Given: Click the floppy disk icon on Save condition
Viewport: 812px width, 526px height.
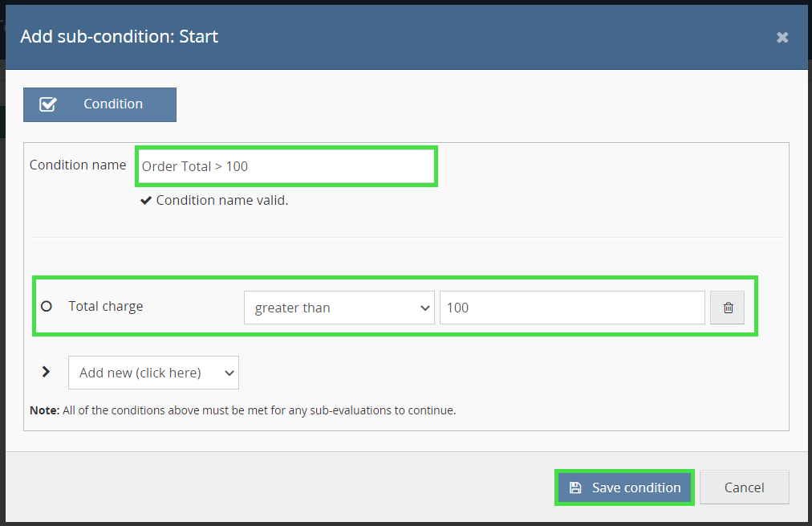Looking at the screenshot, I should [577, 487].
